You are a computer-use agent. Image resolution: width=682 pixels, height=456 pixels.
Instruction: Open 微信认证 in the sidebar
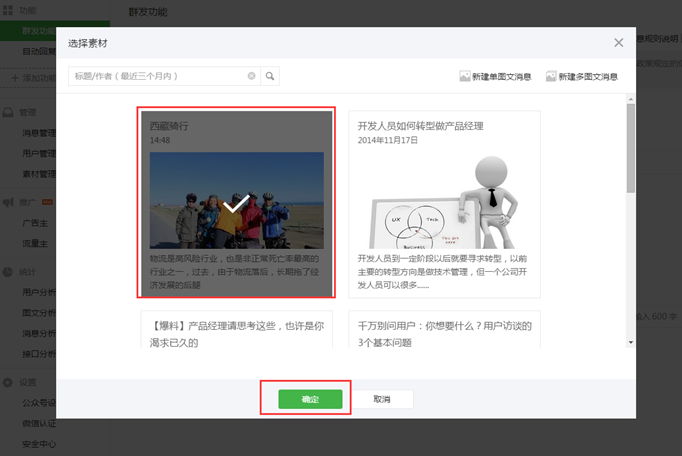tap(39, 423)
